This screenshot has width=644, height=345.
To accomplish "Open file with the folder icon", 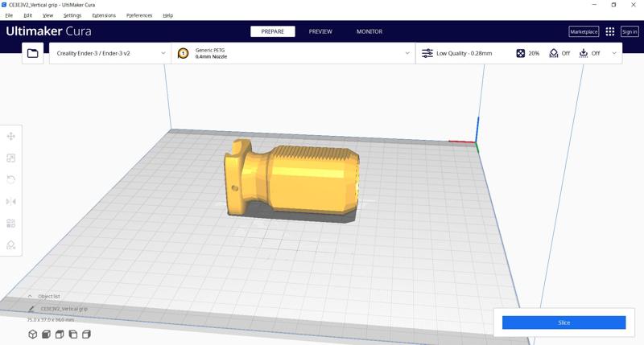I will (x=33, y=53).
